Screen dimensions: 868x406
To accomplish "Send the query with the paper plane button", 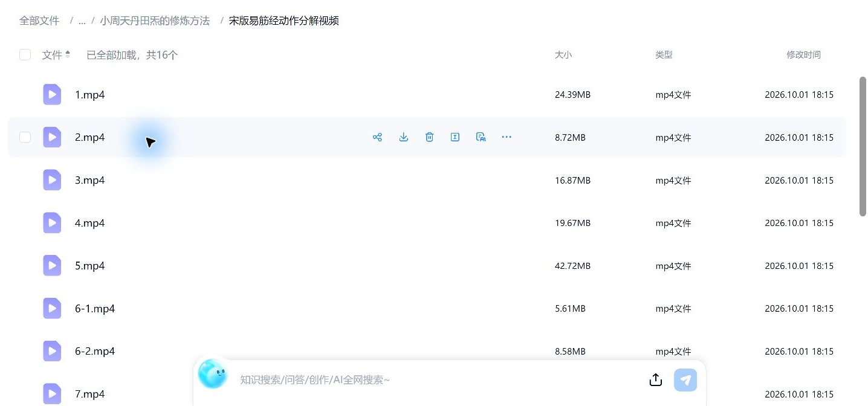I will click(x=685, y=380).
